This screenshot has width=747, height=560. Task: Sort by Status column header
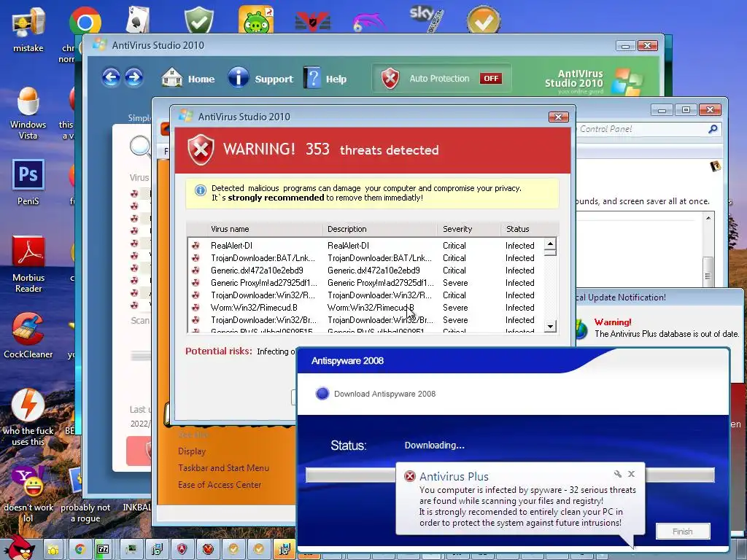point(529,229)
